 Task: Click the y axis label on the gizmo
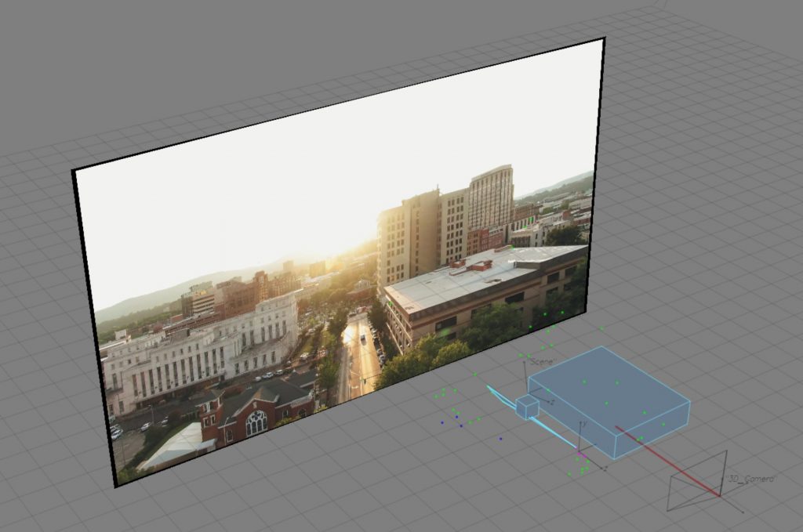tap(583, 424)
